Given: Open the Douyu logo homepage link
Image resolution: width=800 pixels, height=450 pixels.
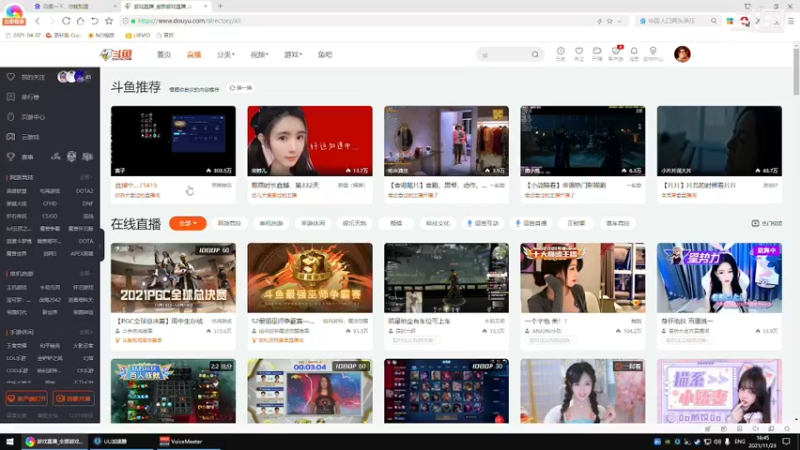Looking at the screenshot, I should pos(116,55).
